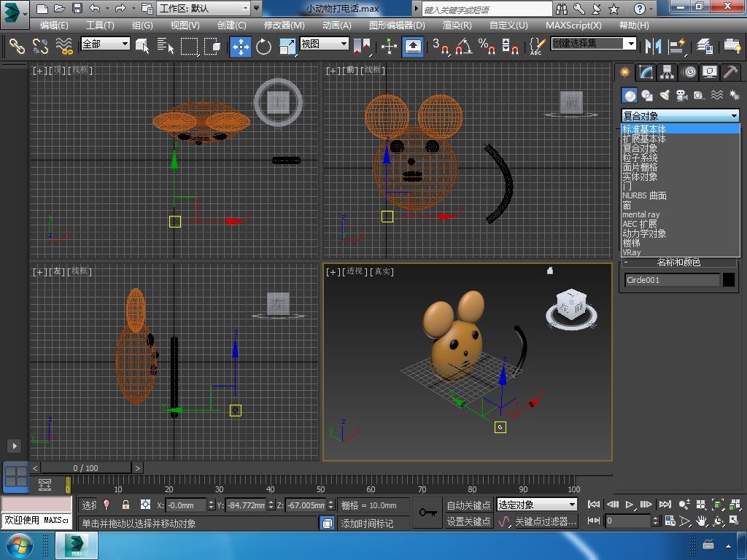This screenshot has width=747, height=560.
Task: Click the 添加时间标记 field
Action: coord(374,524)
